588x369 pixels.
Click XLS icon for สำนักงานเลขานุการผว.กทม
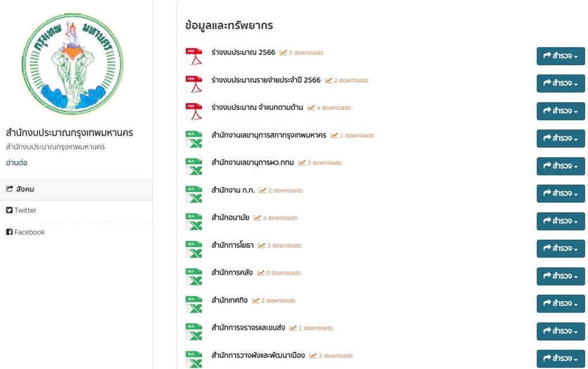click(x=194, y=166)
